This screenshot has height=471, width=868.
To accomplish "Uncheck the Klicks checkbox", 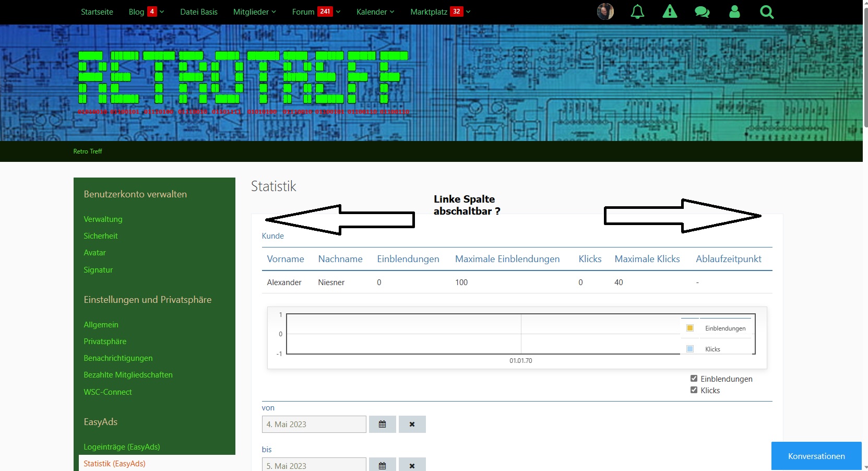I will (694, 390).
